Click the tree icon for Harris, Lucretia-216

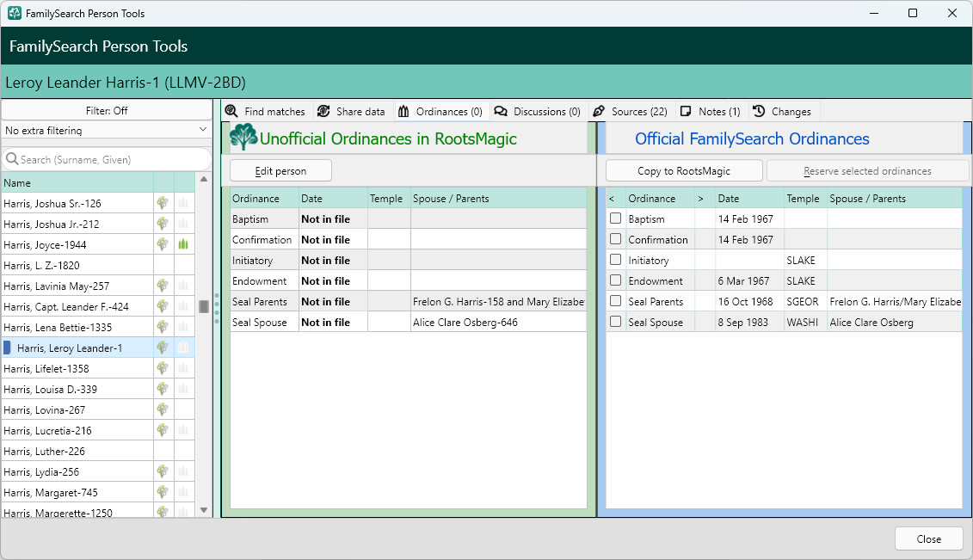tap(163, 430)
